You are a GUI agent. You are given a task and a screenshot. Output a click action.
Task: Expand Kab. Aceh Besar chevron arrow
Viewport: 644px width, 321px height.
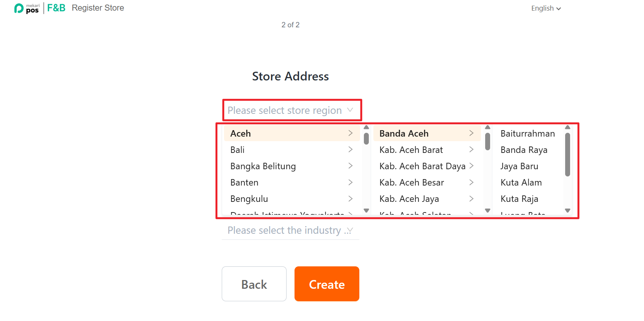click(x=471, y=182)
